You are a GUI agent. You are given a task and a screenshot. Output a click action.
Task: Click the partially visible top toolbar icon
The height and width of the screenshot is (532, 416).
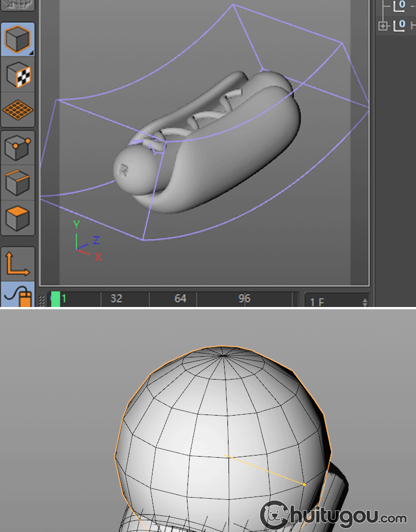(18, 5)
